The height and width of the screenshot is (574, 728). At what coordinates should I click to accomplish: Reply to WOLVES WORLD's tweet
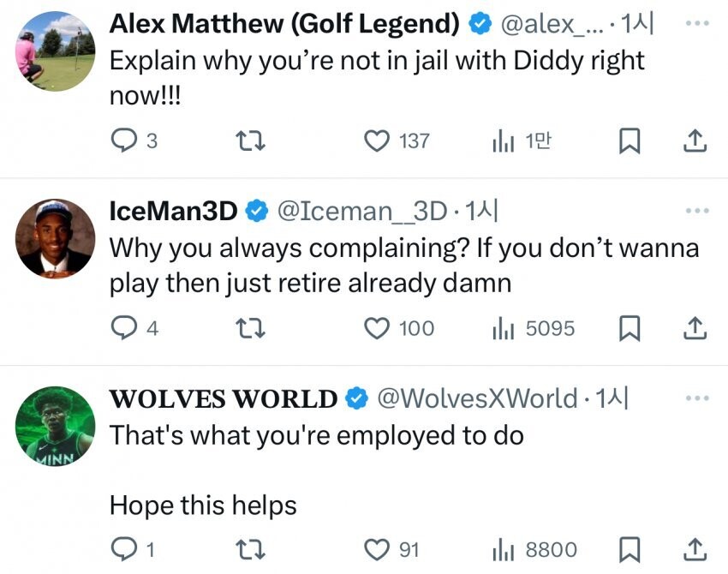click(124, 548)
